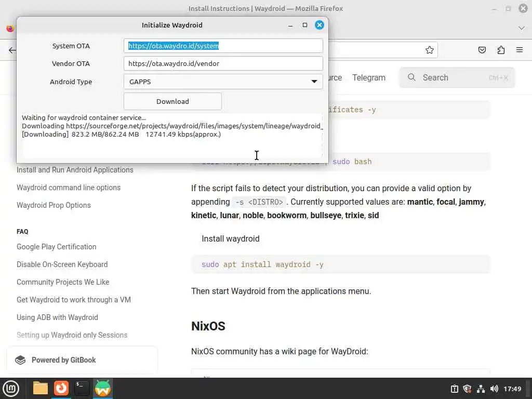Open Using ADB with Waydroid
Viewport: 532px width, 399px height.
(57, 317)
